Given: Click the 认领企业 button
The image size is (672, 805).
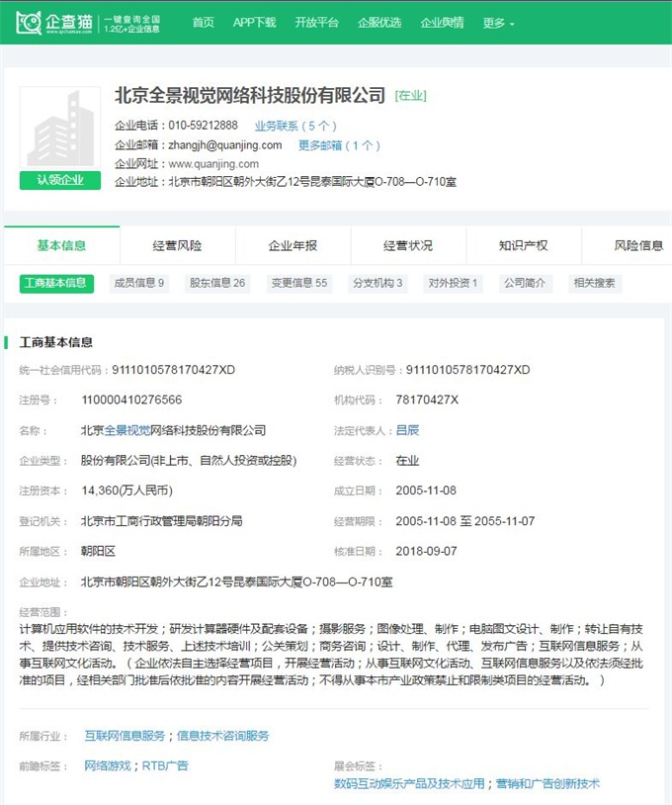Looking at the screenshot, I should point(60,180).
